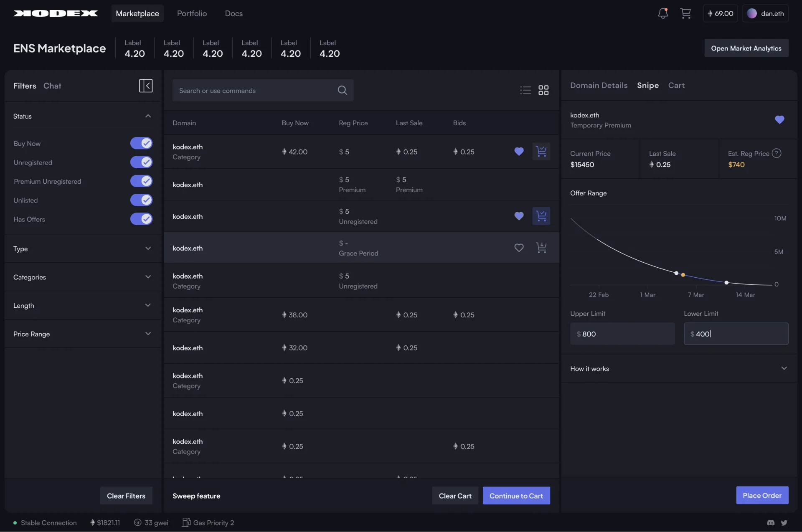Click Continue to Cart button
This screenshot has width=802, height=532.
point(516,496)
